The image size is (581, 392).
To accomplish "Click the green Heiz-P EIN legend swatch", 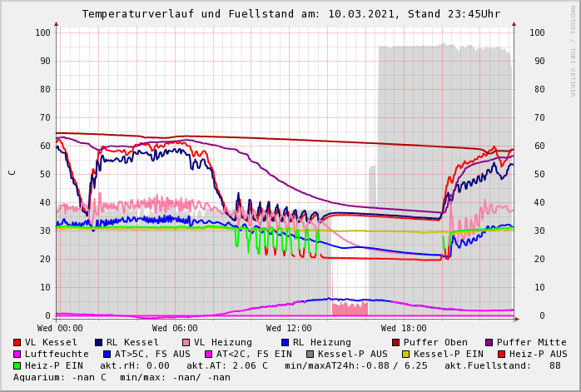I will pos(17,365).
